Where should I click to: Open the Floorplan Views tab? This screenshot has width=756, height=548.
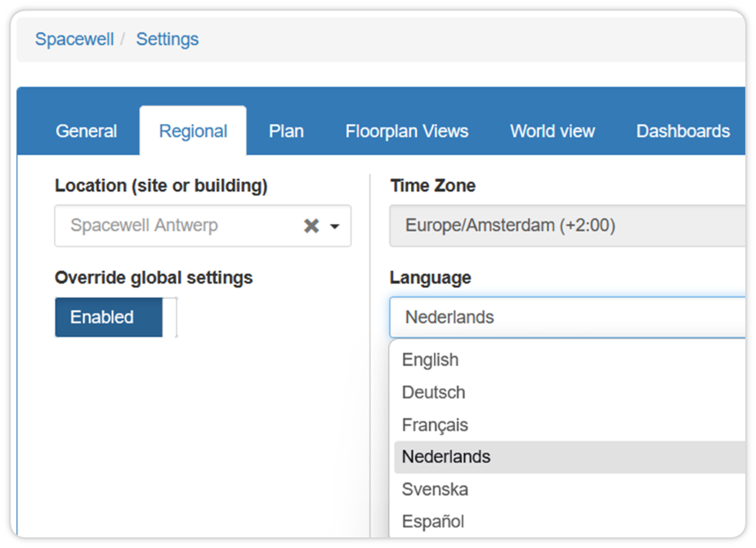[407, 131]
